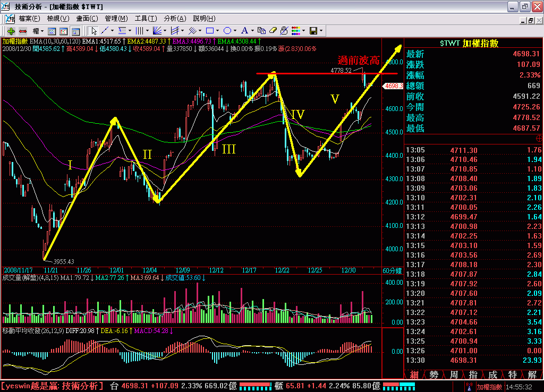The height and width of the screenshot is (392, 544).
Task: Click the copy drawing objects icon
Action: pyautogui.click(x=261, y=31)
